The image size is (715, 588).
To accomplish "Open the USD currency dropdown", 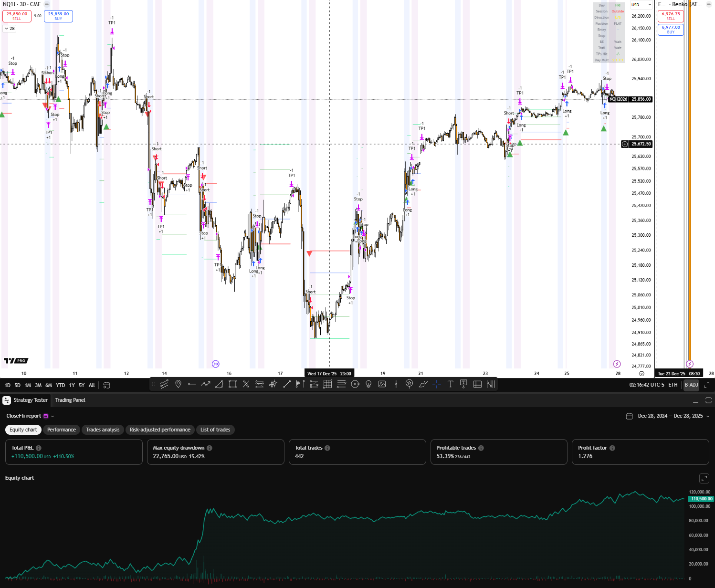I will [x=641, y=5].
